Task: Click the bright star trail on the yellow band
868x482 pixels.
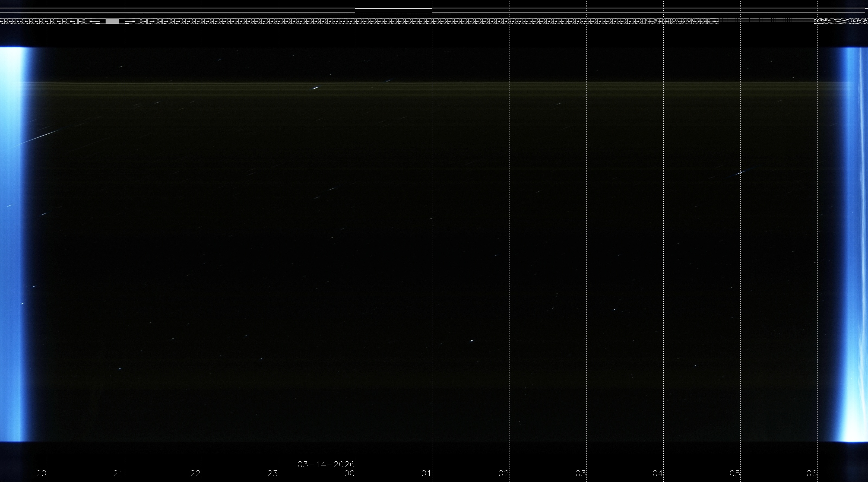Action: (315, 88)
